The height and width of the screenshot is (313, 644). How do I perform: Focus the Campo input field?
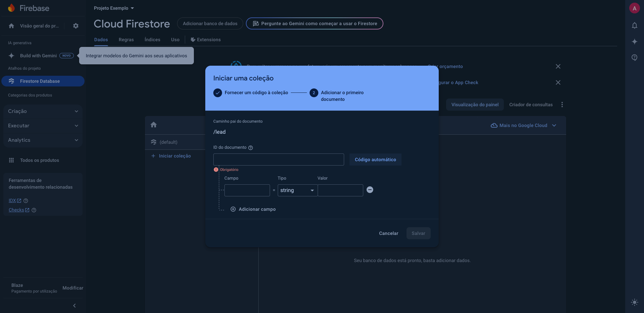click(x=247, y=190)
